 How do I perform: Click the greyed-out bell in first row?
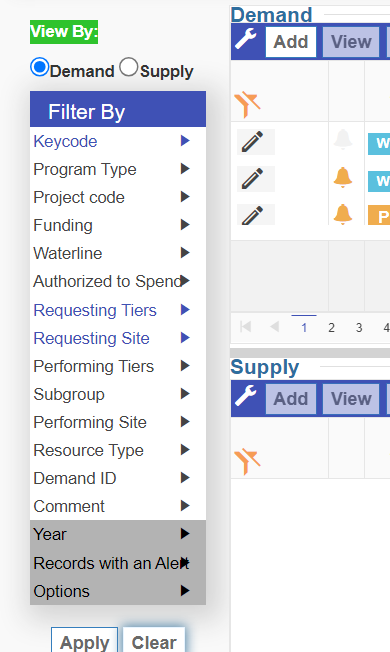(x=343, y=139)
